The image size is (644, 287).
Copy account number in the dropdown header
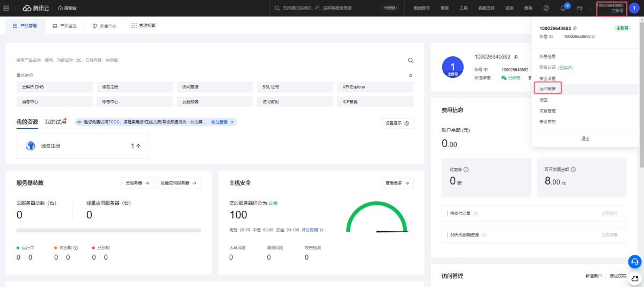pyautogui.click(x=575, y=28)
